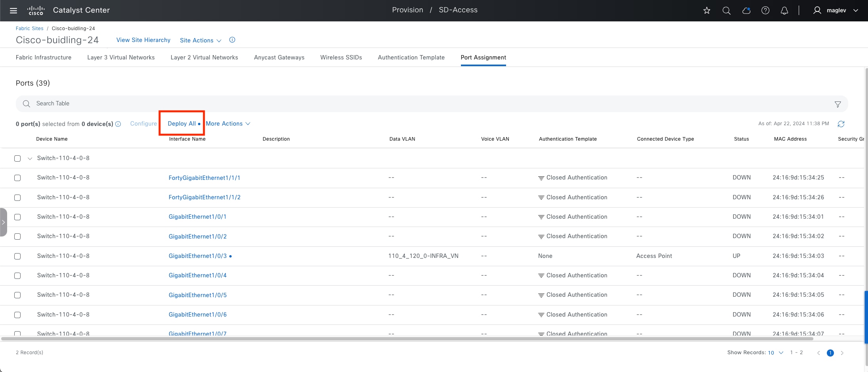Click the table filter funnel icon
868x372 pixels.
(x=838, y=104)
